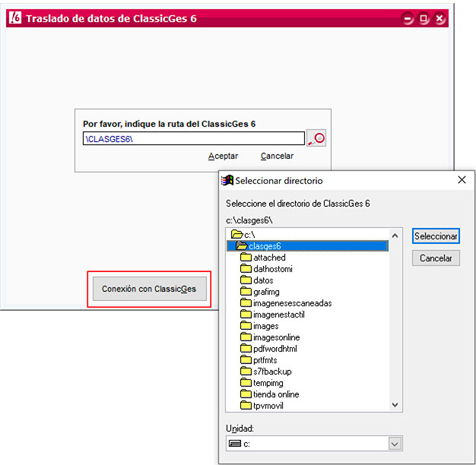Click folder icon next to prtfmts
Viewport: 476px width, 465px height.
click(x=246, y=359)
